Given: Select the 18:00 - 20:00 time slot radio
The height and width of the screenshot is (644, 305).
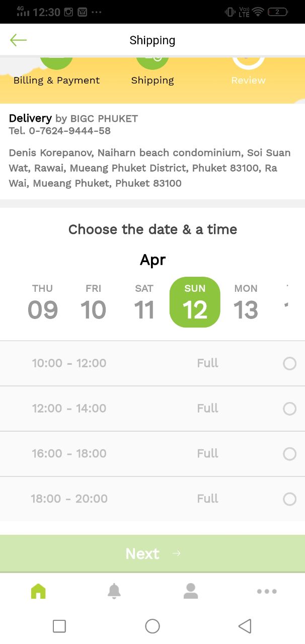Looking at the screenshot, I should tap(290, 499).
